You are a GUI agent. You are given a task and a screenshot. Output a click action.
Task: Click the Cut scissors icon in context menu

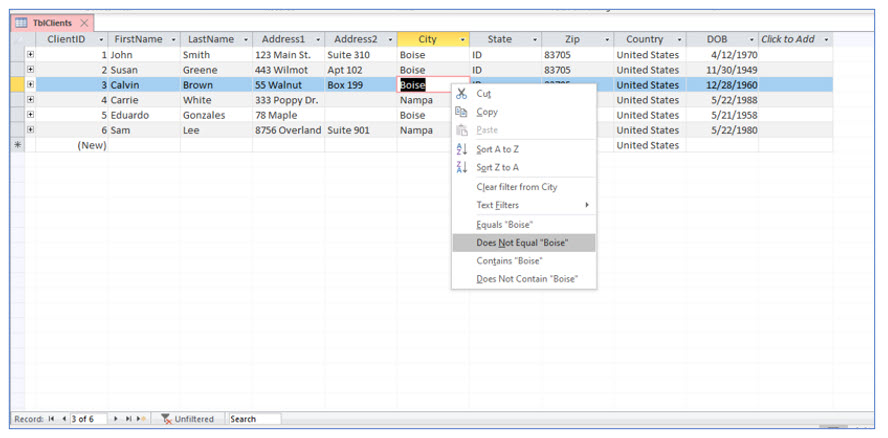(x=462, y=93)
